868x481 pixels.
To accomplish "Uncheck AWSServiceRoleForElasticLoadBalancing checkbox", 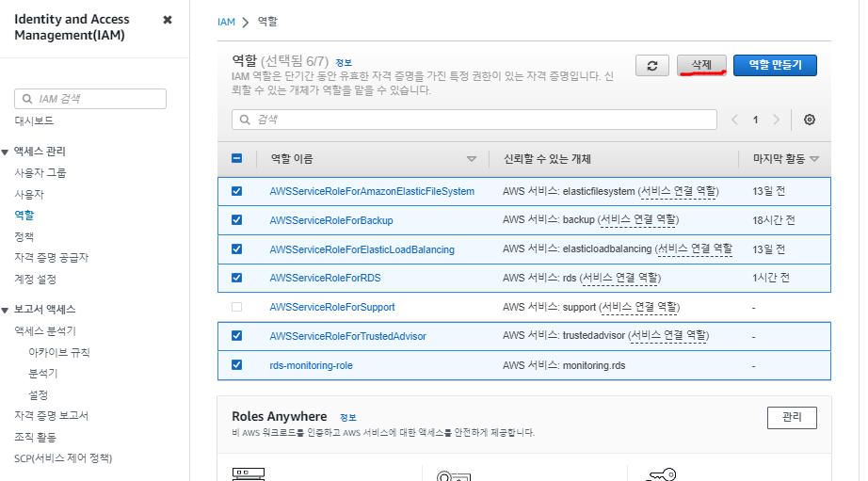I will [236, 249].
